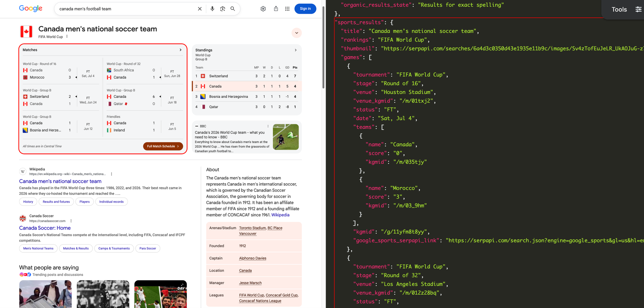The width and height of the screenshot is (644, 308).
Task: Open the BBC article thumbnail image
Action: click(x=286, y=137)
